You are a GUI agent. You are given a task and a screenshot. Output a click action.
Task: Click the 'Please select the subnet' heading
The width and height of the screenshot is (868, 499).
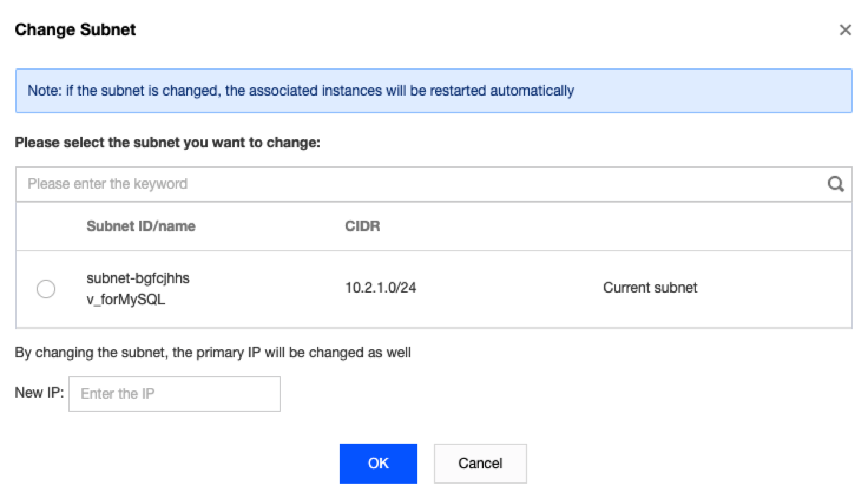coord(167,143)
